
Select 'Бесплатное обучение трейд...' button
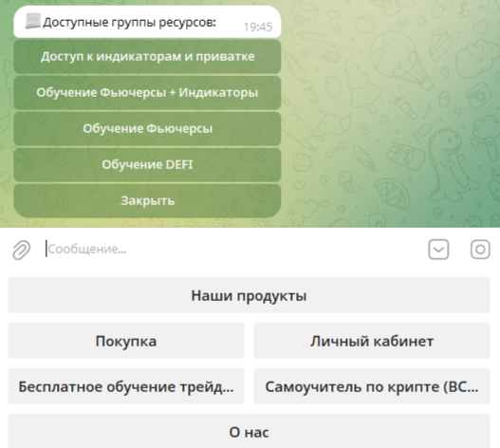[x=126, y=386]
